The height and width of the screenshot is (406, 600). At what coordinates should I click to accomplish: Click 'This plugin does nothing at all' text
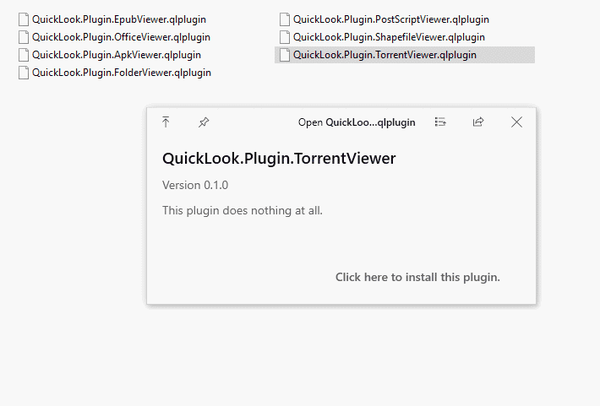242,210
